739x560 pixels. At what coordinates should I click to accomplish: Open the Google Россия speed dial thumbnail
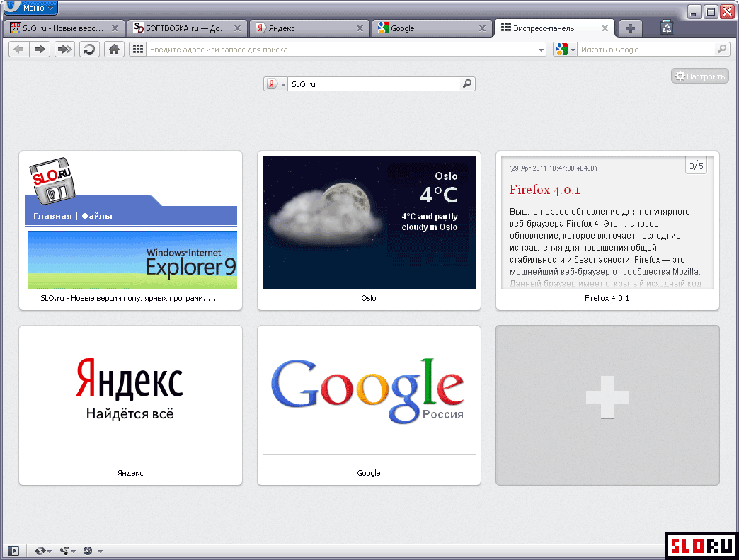point(369,406)
